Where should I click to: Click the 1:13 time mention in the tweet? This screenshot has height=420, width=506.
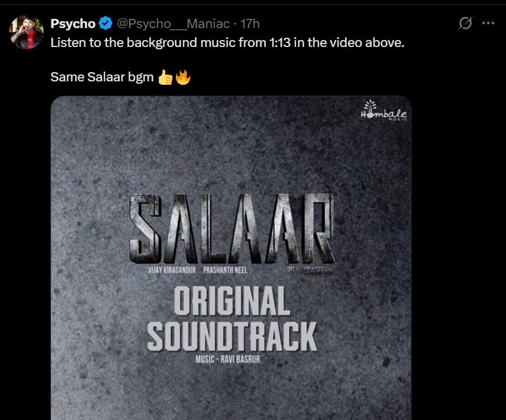tap(280, 43)
